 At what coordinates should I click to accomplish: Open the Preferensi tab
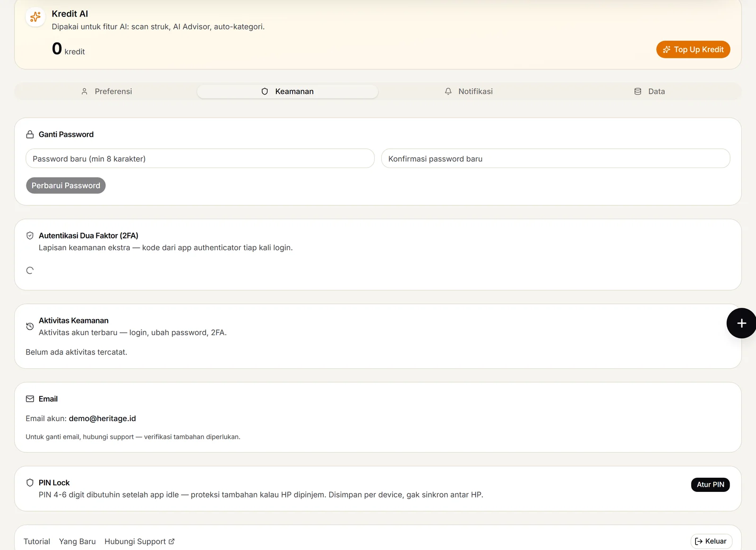click(x=106, y=92)
